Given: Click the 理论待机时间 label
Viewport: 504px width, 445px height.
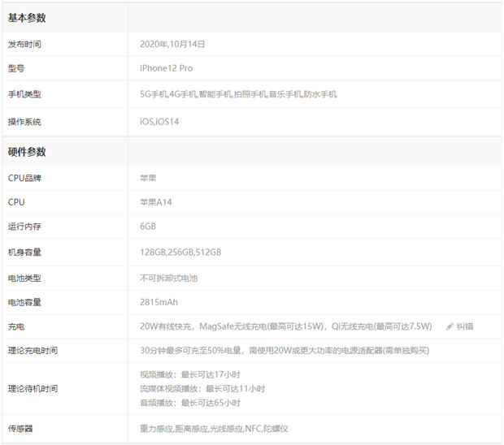Looking at the screenshot, I should point(33,389).
